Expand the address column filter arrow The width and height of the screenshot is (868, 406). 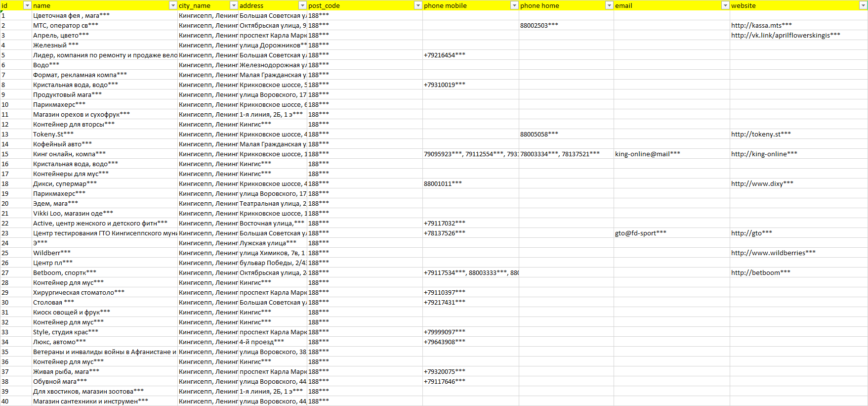click(302, 5)
